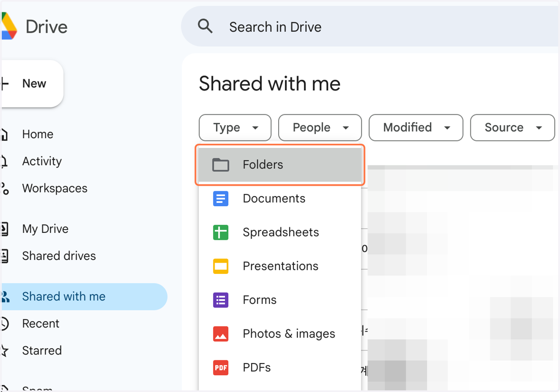Focus the Search in Drive field
Viewport: 560px width, 392px height.
click(371, 27)
